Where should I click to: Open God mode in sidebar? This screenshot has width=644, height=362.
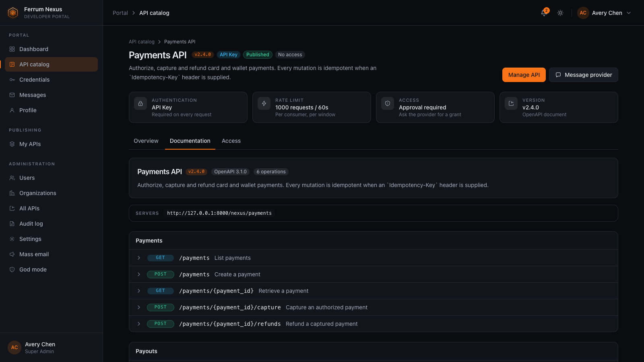click(x=51, y=269)
